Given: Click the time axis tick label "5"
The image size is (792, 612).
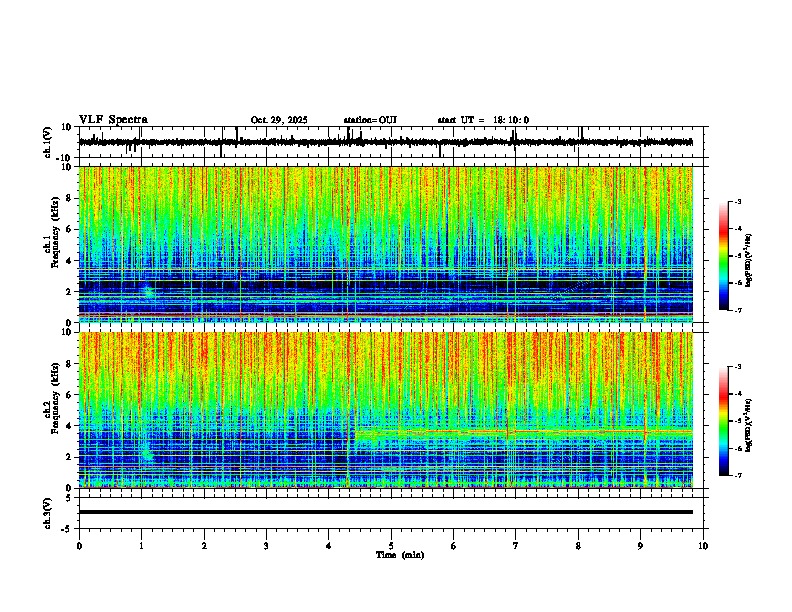Looking at the screenshot, I should tap(391, 546).
